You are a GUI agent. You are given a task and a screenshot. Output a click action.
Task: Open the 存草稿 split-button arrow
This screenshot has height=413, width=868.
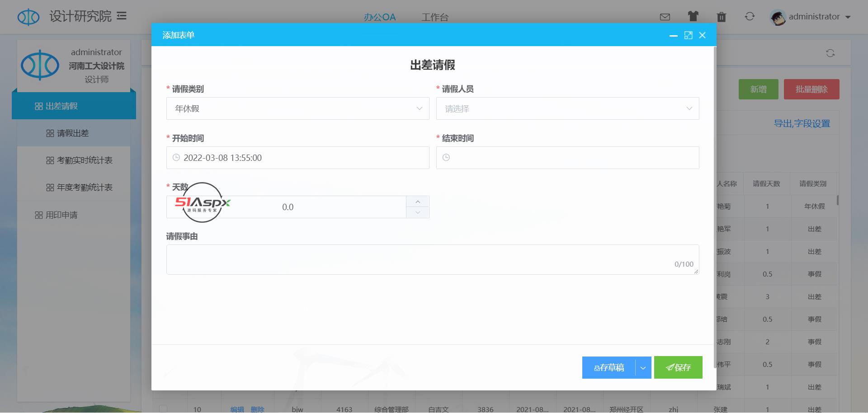(x=643, y=368)
